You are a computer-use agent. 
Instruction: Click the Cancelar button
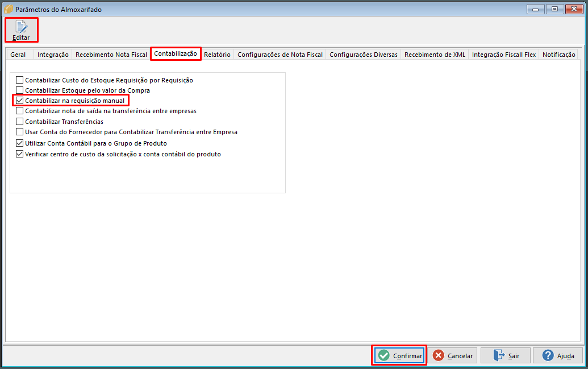click(453, 355)
